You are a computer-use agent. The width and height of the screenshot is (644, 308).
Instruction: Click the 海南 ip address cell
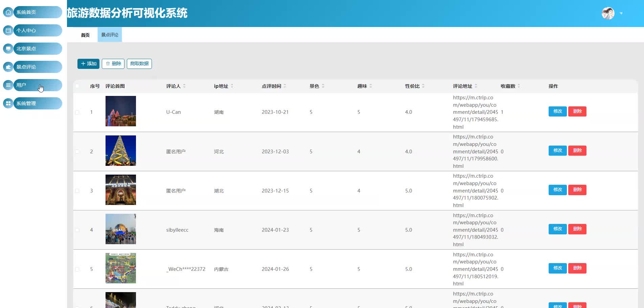[x=219, y=230]
